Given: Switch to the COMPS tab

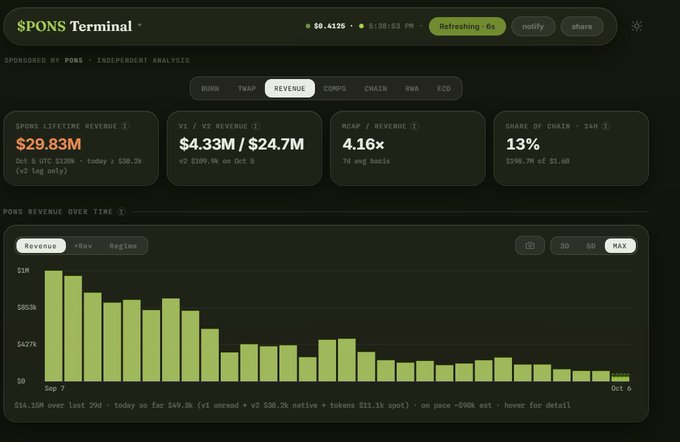Looking at the screenshot, I should coord(334,88).
